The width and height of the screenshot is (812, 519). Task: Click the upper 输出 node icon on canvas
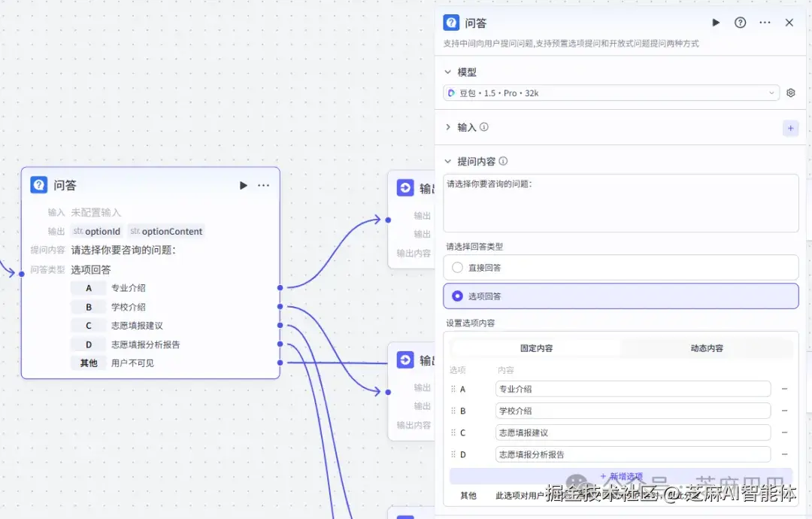click(x=405, y=187)
